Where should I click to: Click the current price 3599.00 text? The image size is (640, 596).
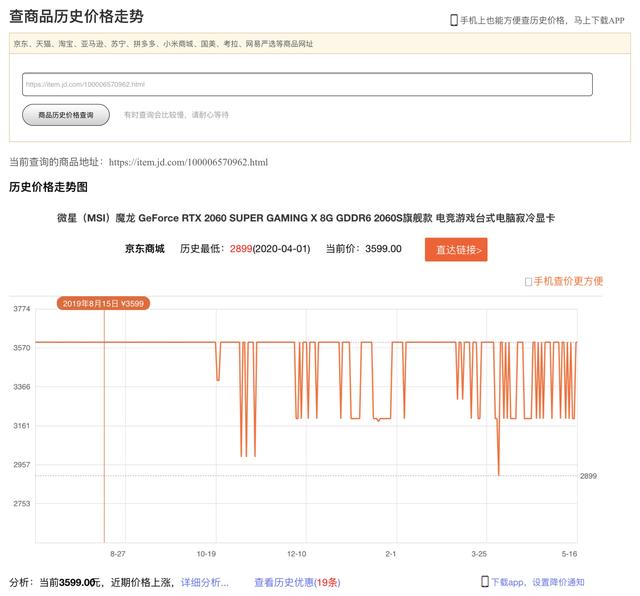click(x=383, y=249)
